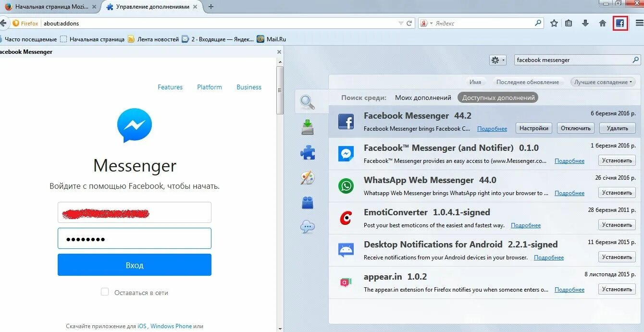Click the Вход login button

click(x=135, y=265)
